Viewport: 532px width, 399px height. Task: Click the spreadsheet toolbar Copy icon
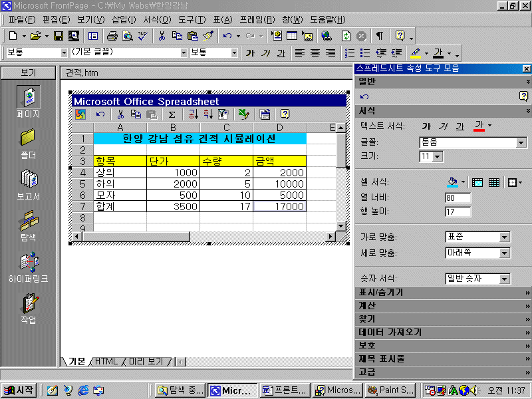point(136,114)
